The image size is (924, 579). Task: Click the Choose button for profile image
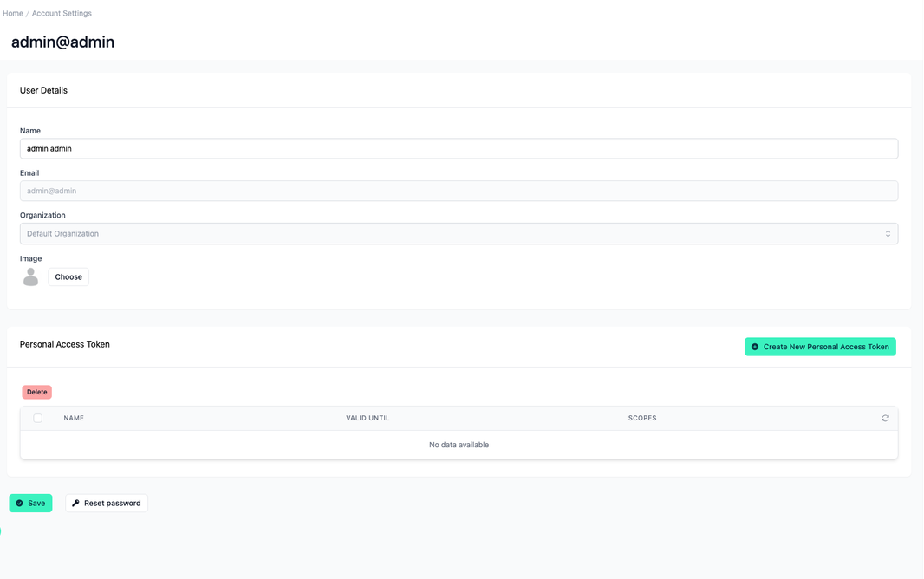[68, 276]
